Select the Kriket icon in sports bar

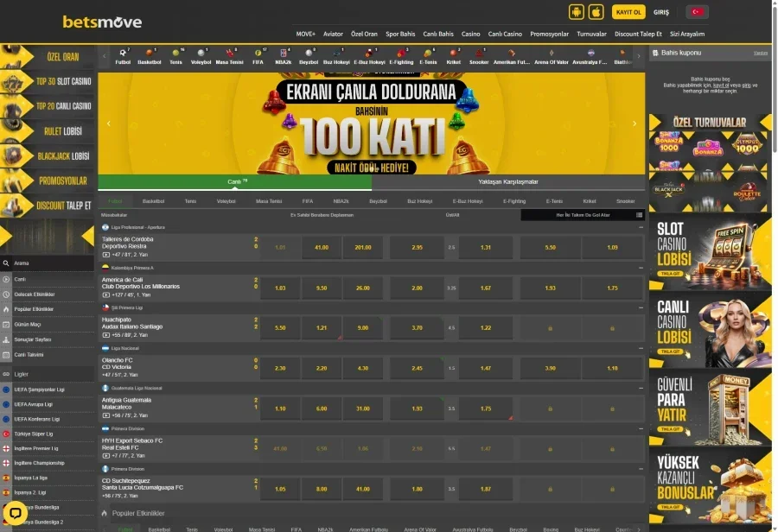point(453,53)
